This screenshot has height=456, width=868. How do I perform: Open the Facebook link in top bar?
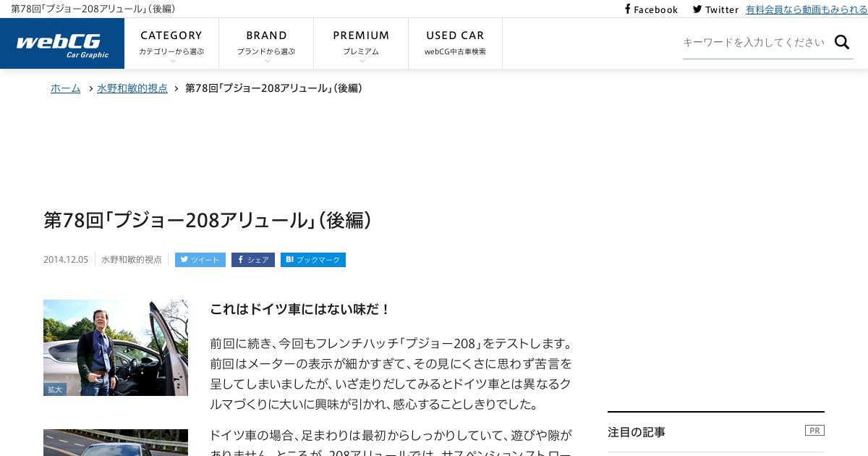point(651,9)
